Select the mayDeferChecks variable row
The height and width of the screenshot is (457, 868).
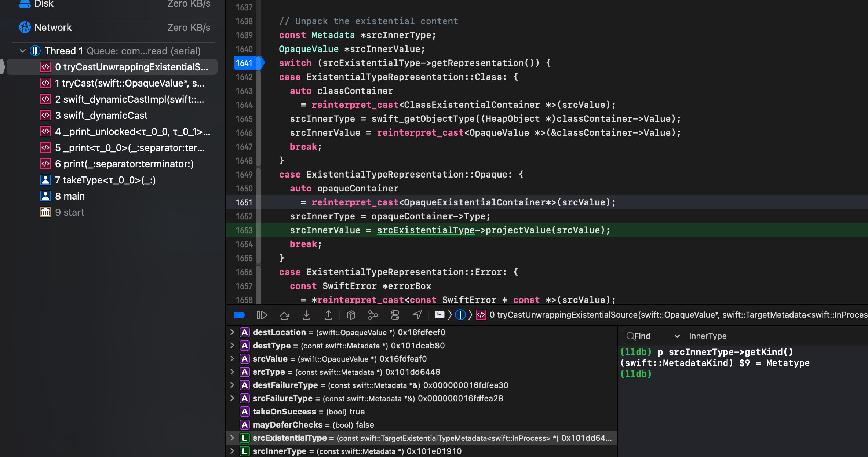(x=422, y=425)
